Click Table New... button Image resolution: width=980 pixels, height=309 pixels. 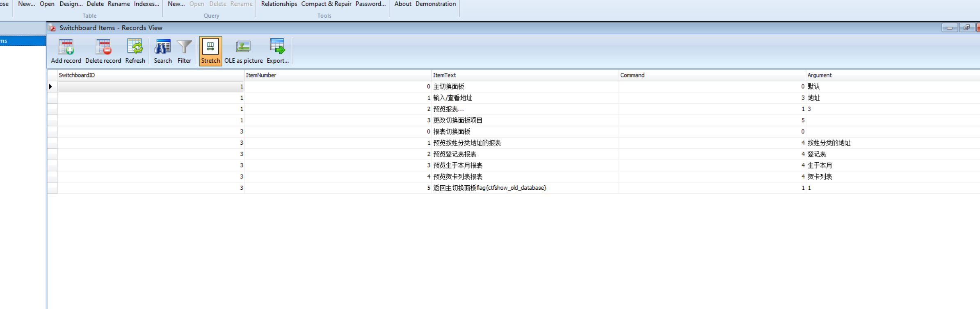27,4
